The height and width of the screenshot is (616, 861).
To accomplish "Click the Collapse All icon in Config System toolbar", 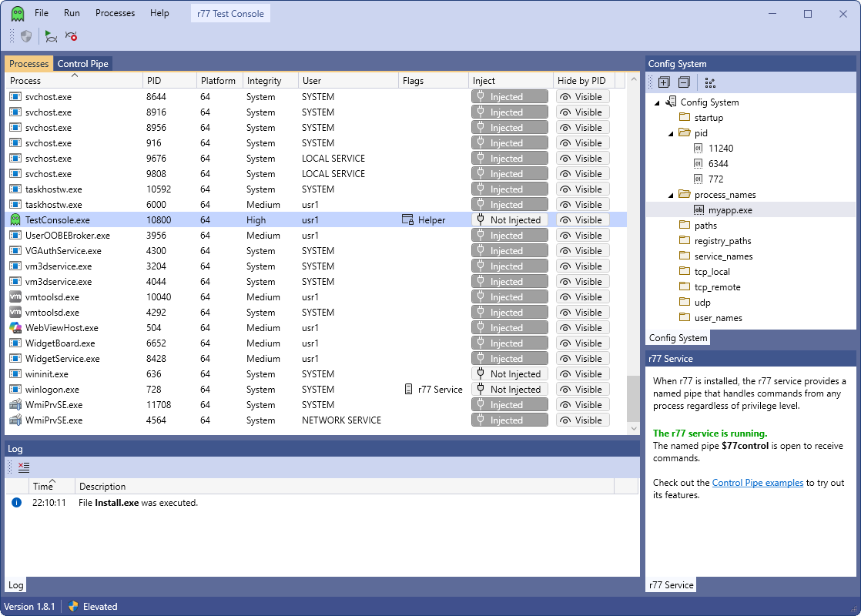I will coord(683,82).
